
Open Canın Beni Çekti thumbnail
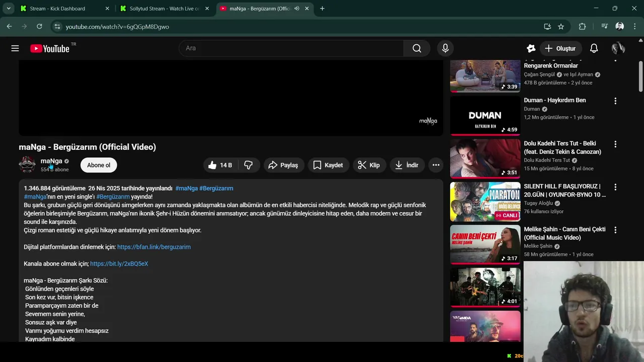[485, 244]
